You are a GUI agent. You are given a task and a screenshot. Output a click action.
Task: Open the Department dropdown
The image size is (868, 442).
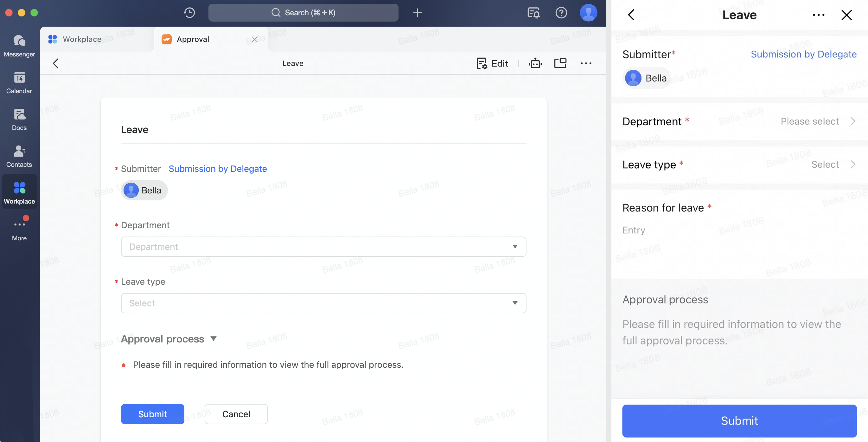(323, 246)
